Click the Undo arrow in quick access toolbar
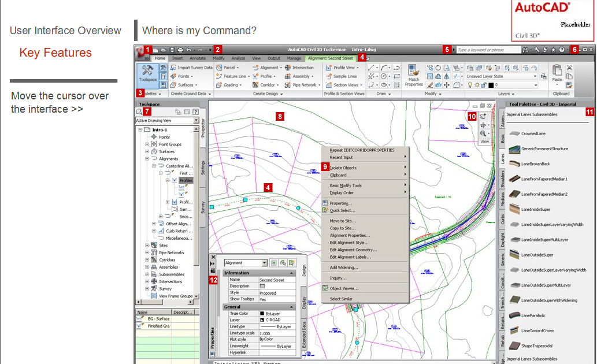Screen dimensions: 597x364 [188, 50]
